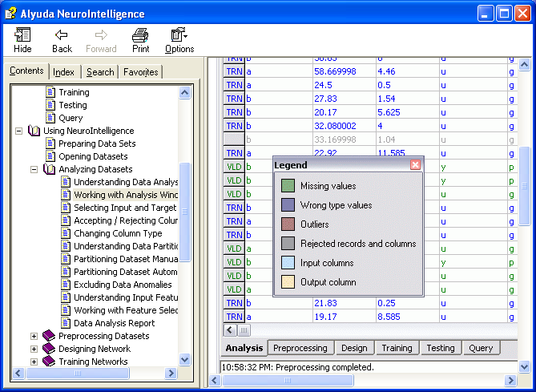Click the Changing Column Type page icon
This screenshot has height=392, width=536.
(66, 233)
